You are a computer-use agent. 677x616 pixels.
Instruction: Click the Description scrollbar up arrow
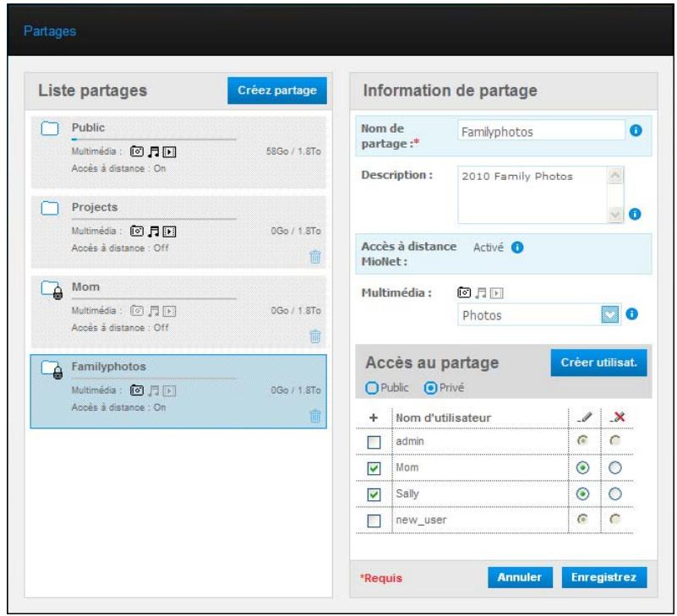click(x=615, y=175)
